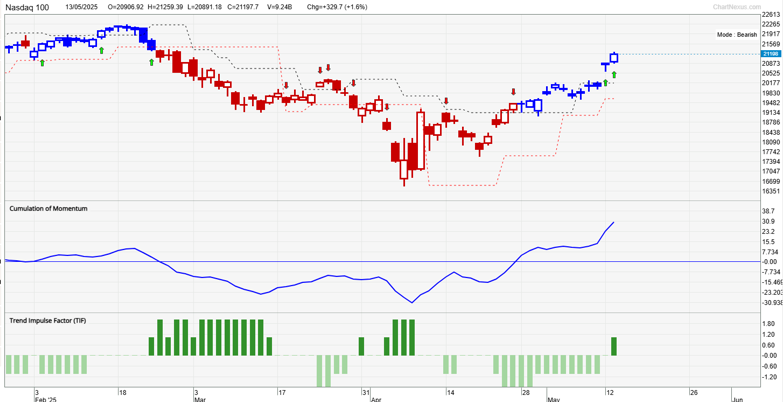Click the 16699 price axis label
Image resolution: width=783 pixels, height=402 pixels.
point(771,181)
